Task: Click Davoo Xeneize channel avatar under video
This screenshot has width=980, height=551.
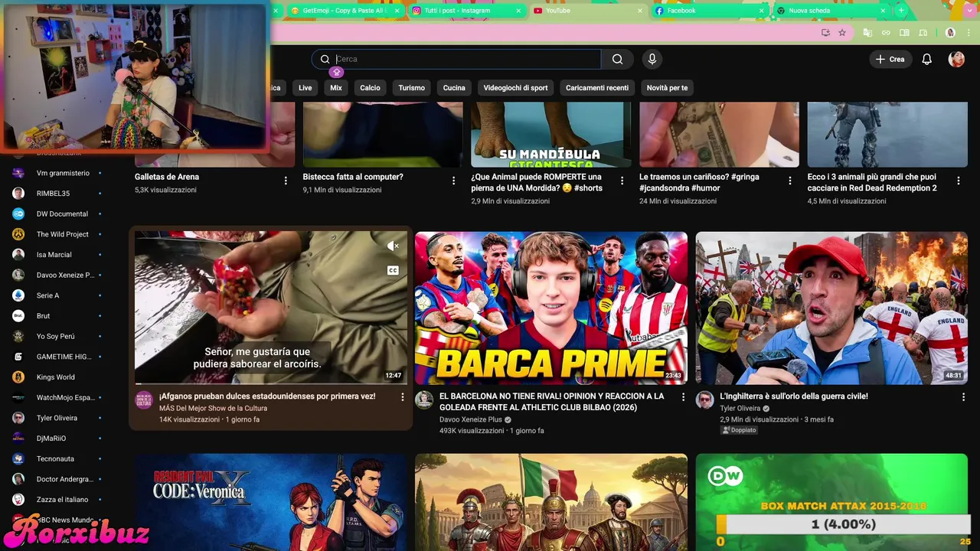Action: click(424, 400)
